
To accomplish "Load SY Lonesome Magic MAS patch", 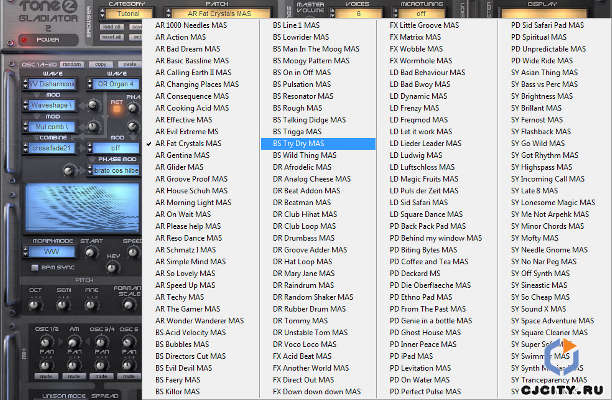I will click(x=555, y=203).
